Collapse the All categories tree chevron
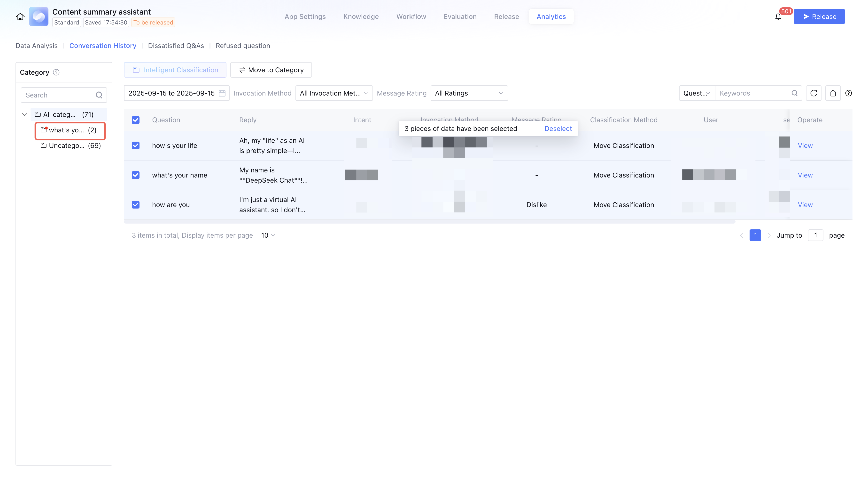The width and height of the screenshot is (868, 484). click(25, 114)
